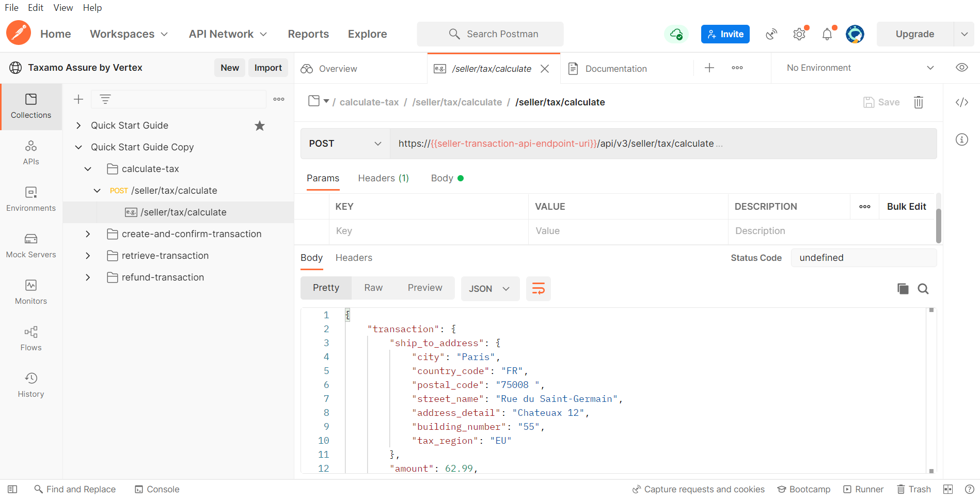The image size is (980, 498).
Task: Open the No Environment selector
Action: [860, 68]
